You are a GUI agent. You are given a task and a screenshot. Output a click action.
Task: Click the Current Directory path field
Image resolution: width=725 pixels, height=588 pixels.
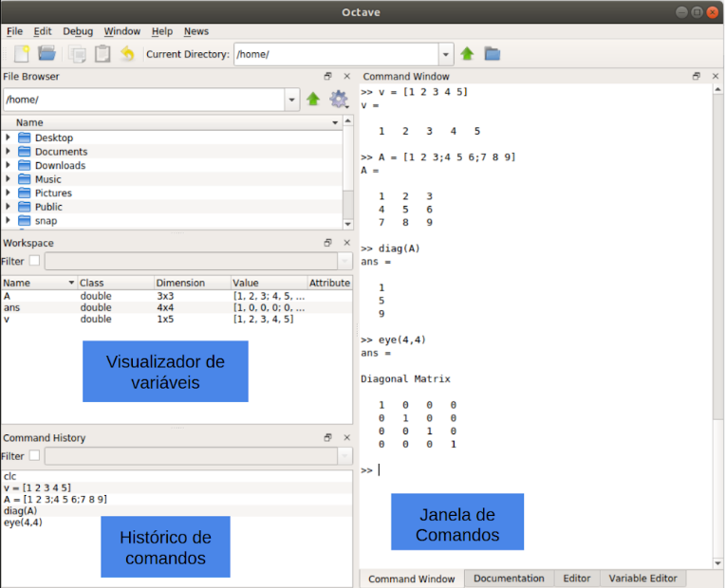coord(336,55)
